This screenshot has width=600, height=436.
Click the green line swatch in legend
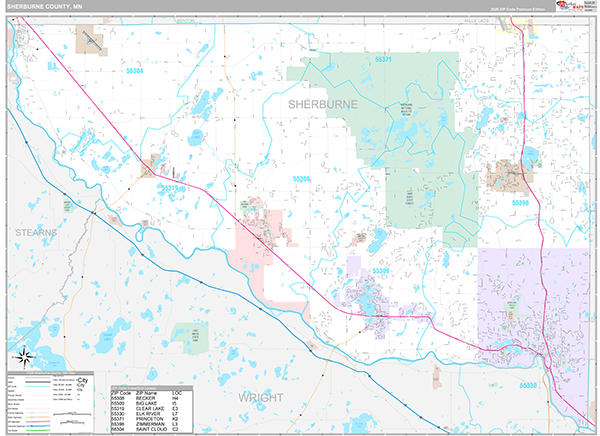click(38, 431)
